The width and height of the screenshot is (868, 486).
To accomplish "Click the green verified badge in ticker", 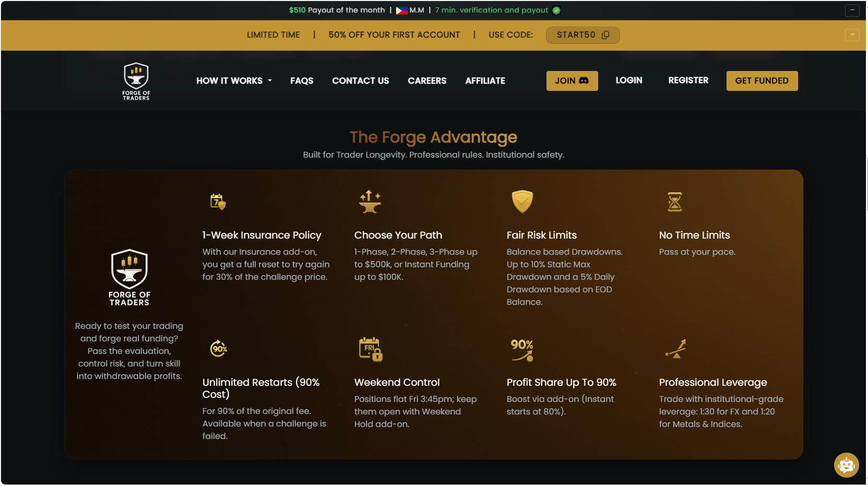I will point(556,10).
